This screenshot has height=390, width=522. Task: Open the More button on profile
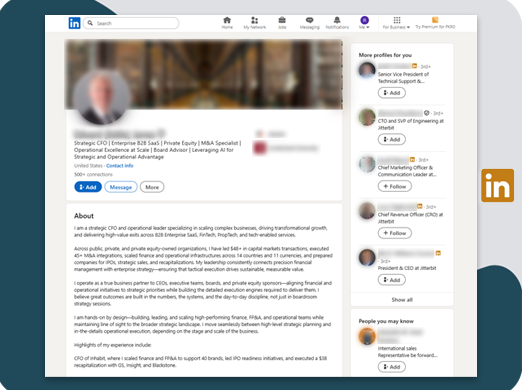tap(152, 187)
